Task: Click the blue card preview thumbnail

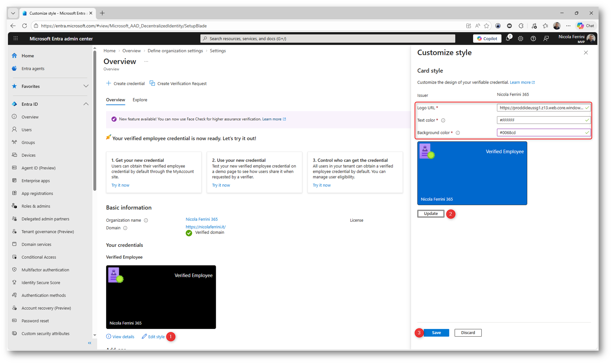Action: click(x=472, y=173)
